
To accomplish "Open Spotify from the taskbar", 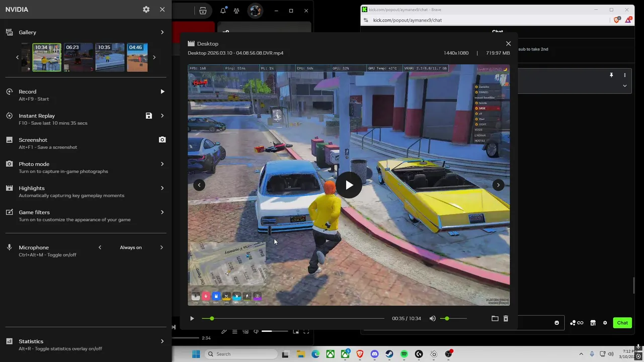I will coord(404,354).
